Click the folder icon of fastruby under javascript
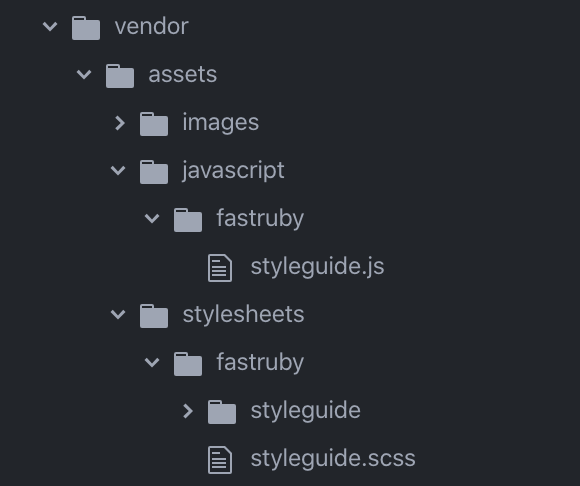 [188, 220]
